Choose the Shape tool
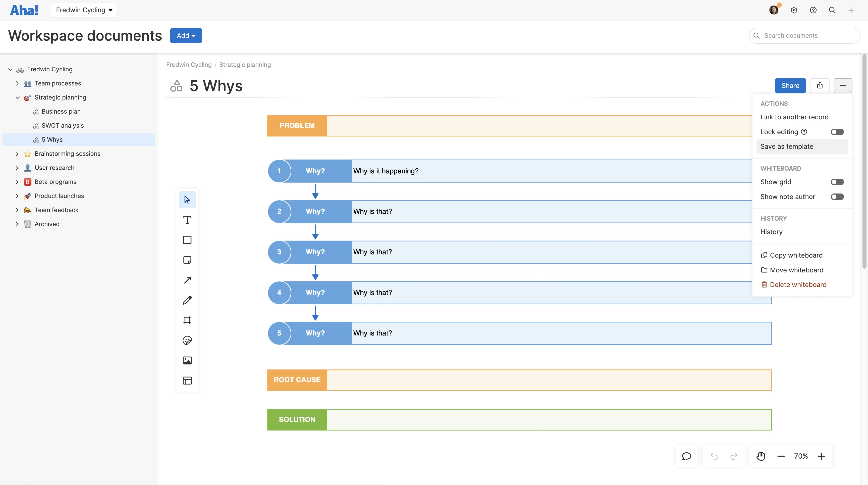Screen dimensions: 868x485 (187, 240)
